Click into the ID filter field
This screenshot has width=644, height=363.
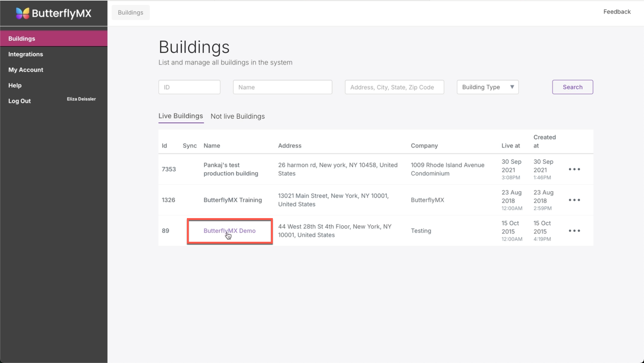pos(189,87)
